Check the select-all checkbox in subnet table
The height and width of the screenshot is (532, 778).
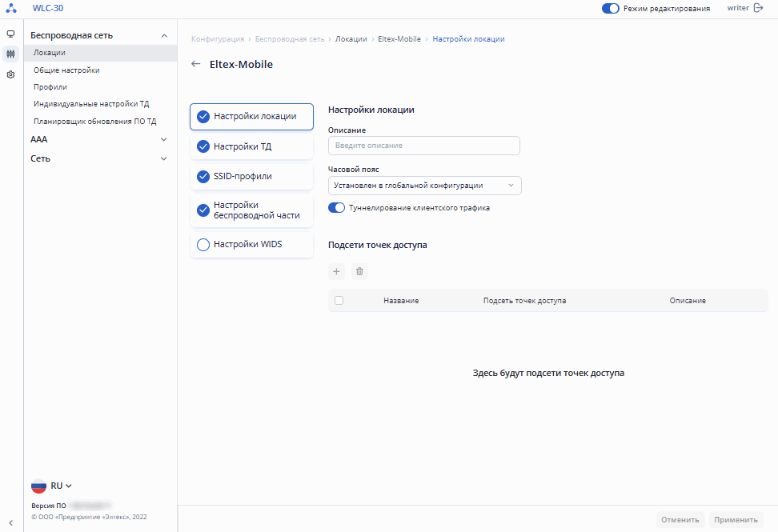339,301
